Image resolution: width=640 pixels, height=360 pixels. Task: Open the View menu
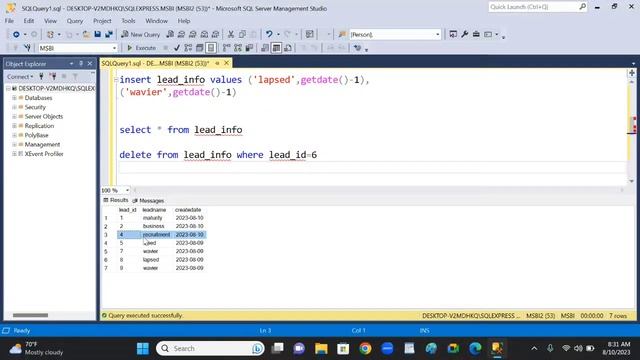pos(50,21)
